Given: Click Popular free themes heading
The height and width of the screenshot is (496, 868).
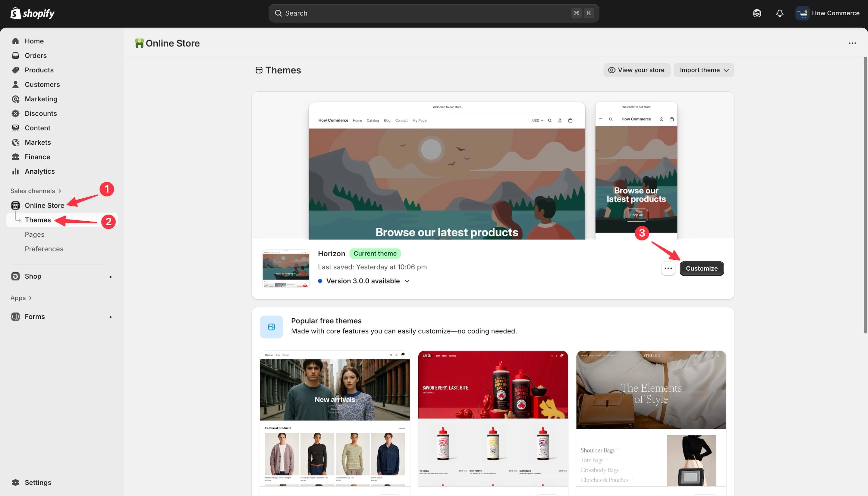Looking at the screenshot, I should point(326,321).
